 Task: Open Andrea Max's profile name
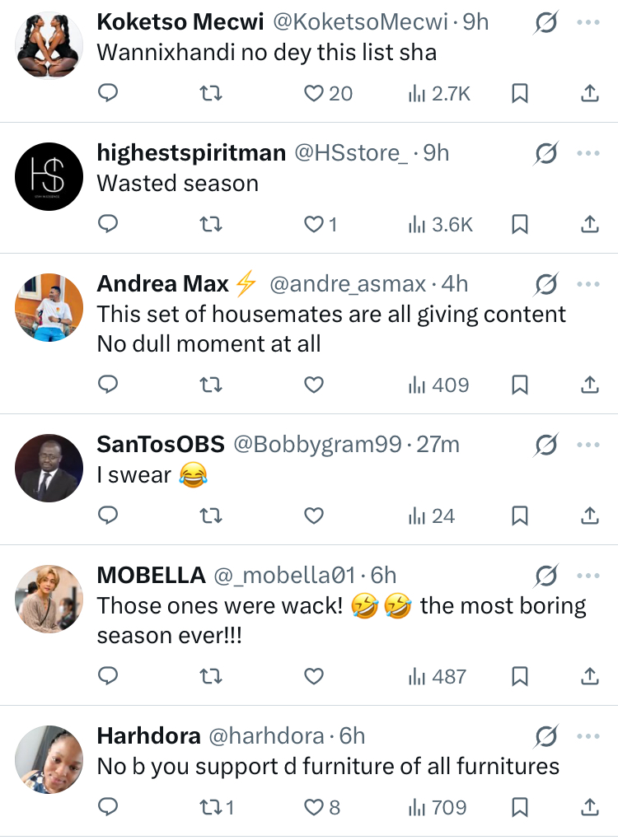163,284
